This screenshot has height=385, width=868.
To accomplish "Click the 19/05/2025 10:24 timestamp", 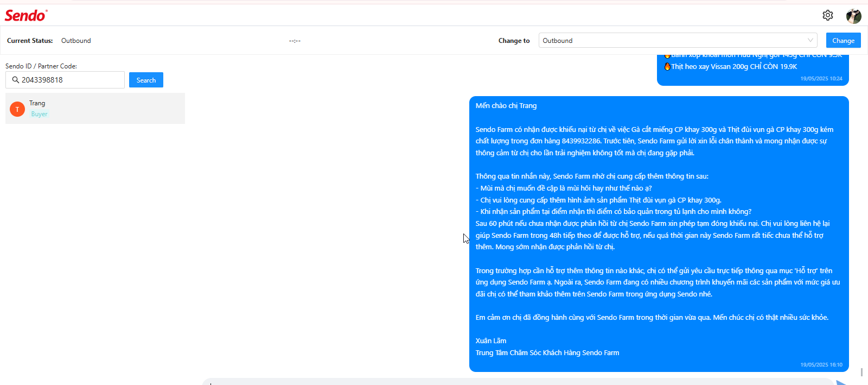I will (x=821, y=79).
